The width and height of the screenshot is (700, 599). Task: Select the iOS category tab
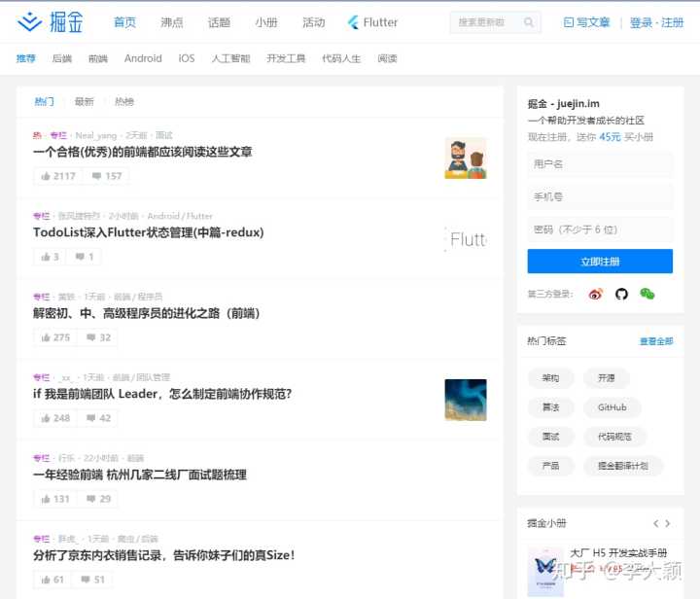tap(187, 58)
